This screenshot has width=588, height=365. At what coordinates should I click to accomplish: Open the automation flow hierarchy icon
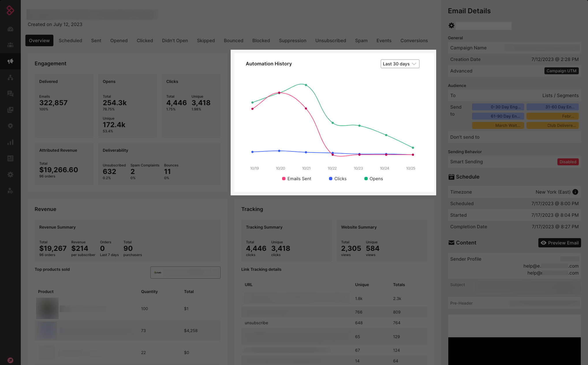tap(10, 77)
